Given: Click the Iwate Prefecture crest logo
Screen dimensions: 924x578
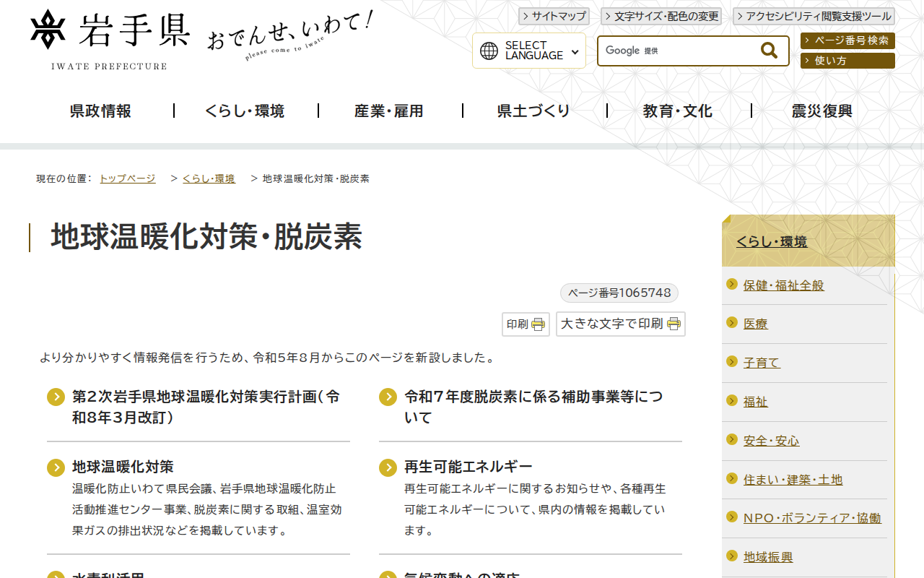Looking at the screenshot, I should (48, 32).
